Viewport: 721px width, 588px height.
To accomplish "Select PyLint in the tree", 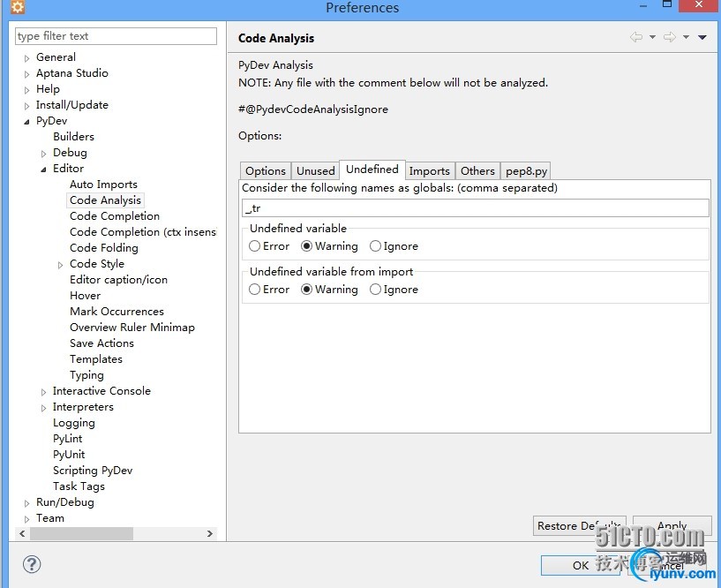I will tap(68, 439).
